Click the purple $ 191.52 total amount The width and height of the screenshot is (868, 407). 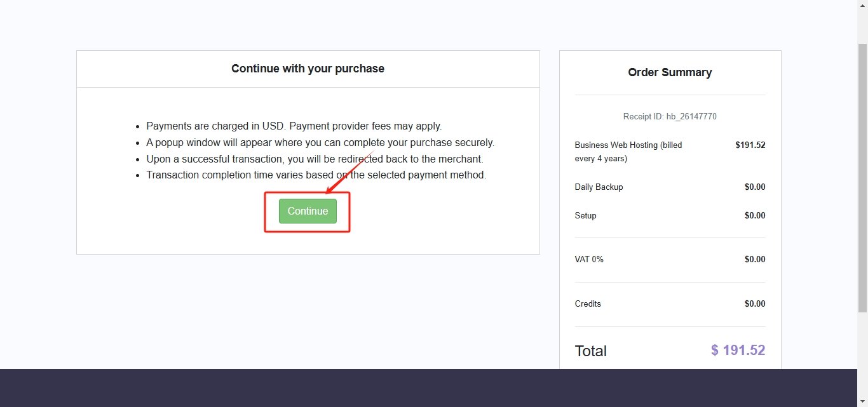point(738,350)
